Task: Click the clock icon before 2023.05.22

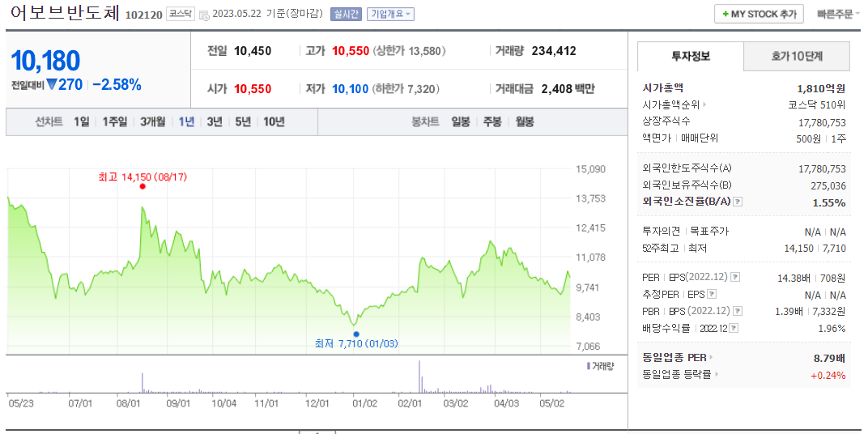Action: click(x=204, y=15)
